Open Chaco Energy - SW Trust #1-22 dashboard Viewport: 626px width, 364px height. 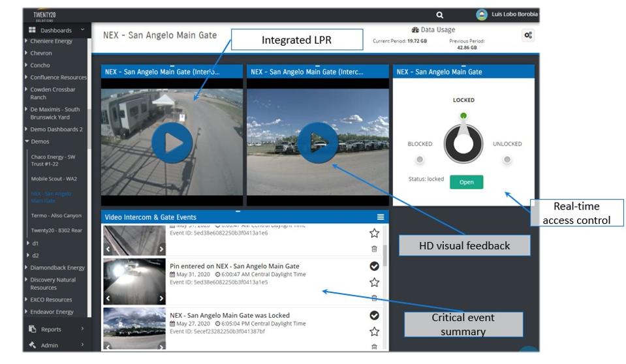click(x=53, y=160)
